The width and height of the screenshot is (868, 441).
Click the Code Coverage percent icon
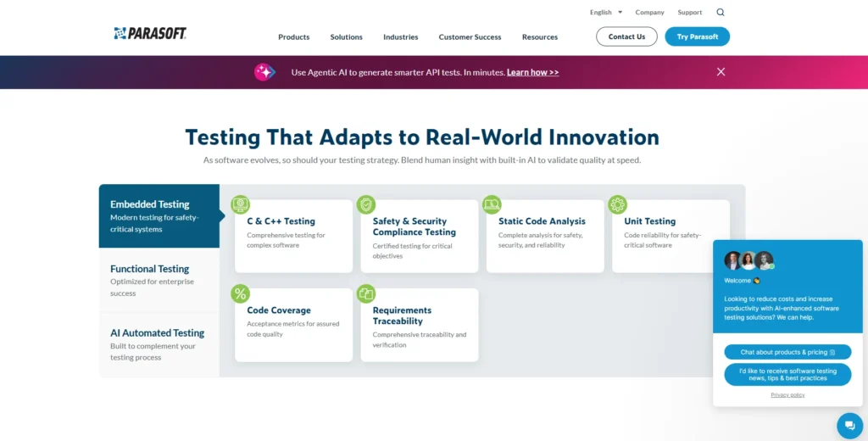point(240,293)
